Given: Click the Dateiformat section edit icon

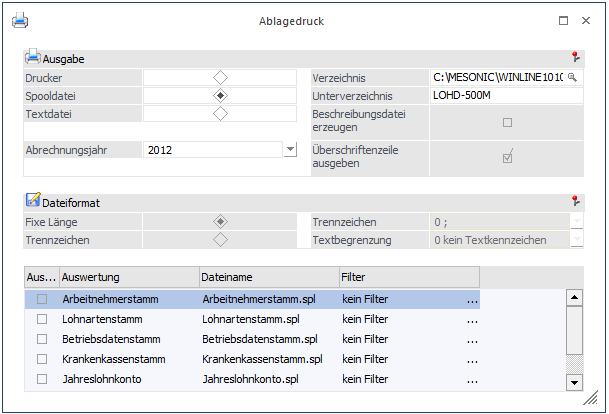Looking at the screenshot, I should point(33,201).
